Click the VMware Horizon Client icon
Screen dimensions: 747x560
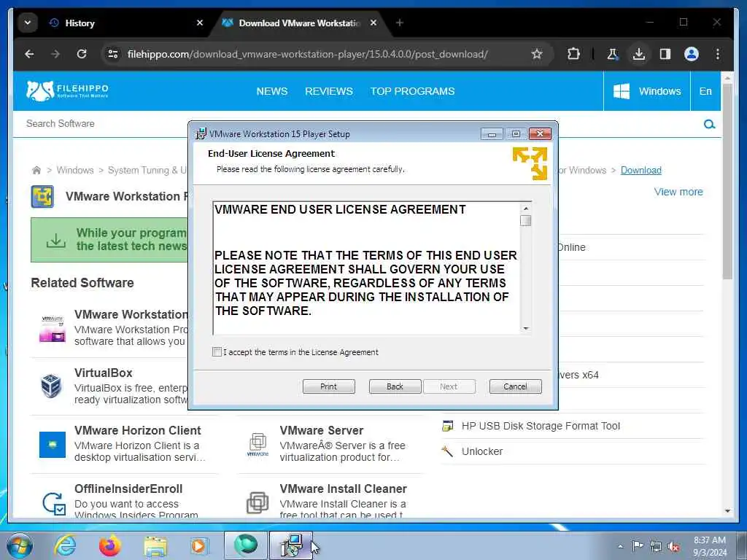point(53,445)
